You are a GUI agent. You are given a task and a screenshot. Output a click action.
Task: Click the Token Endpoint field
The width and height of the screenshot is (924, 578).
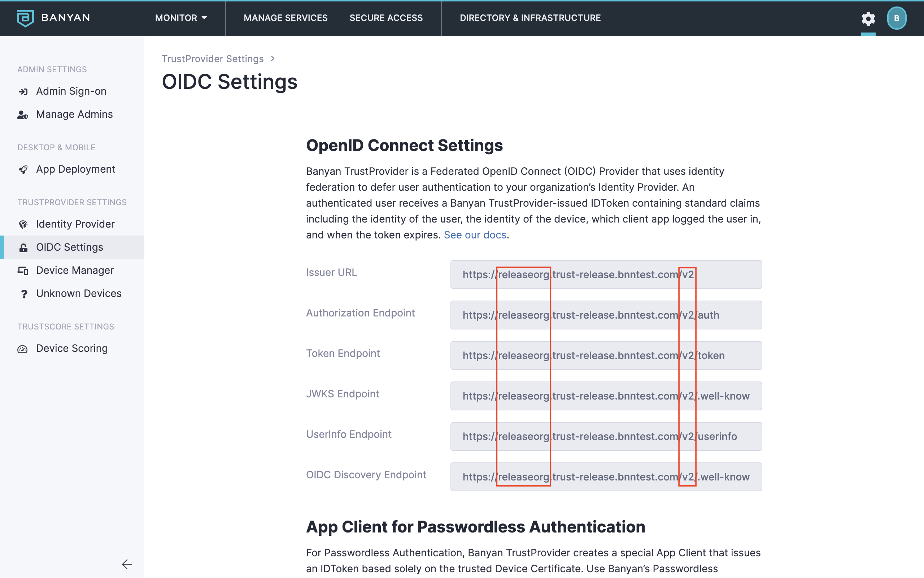pyautogui.click(x=606, y=355)
